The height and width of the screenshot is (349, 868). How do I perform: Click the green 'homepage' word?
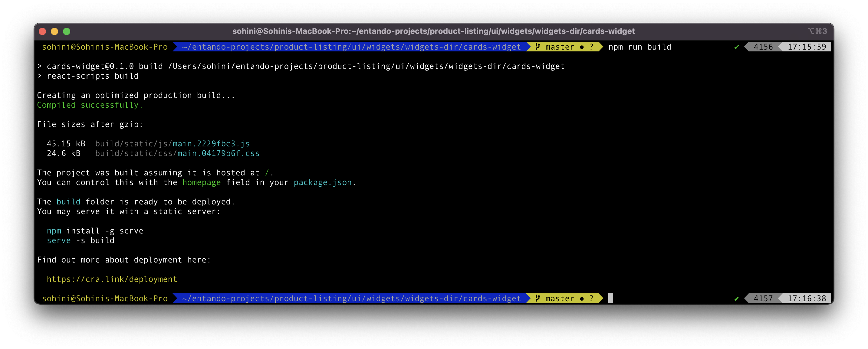tap(202, 182)
